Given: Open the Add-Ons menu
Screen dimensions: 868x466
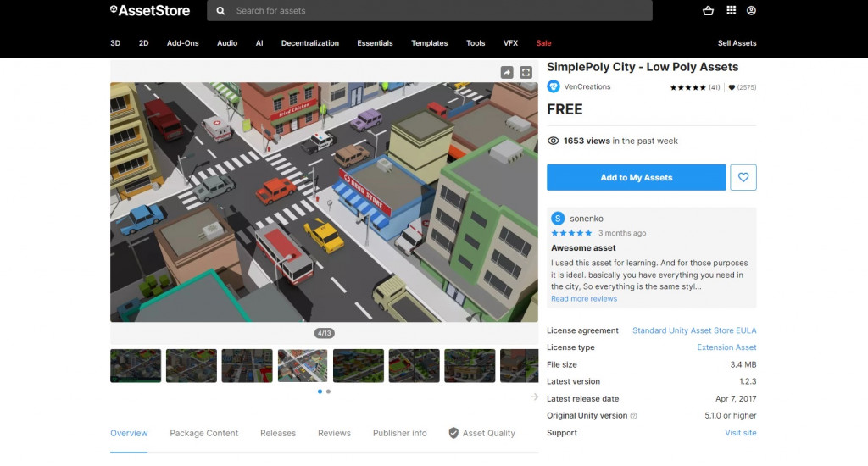Looking at the screenshot, I should pyautogui.click(x=183, y=42).
